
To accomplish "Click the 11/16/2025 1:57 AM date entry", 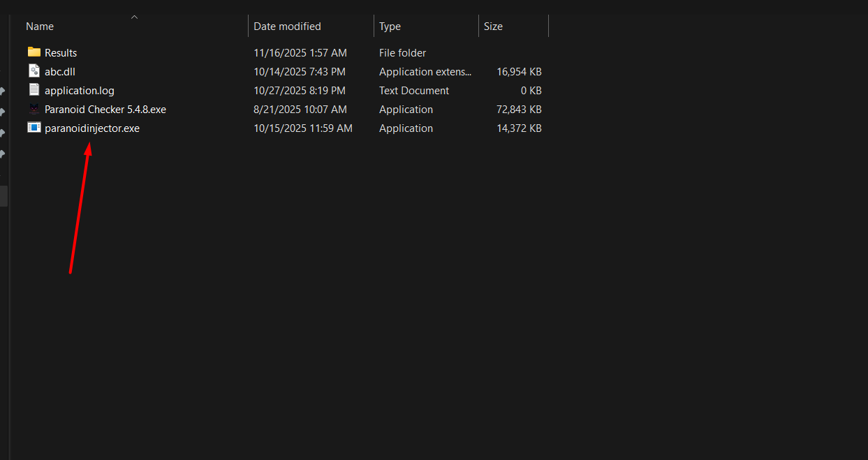I will pos(300,53).
